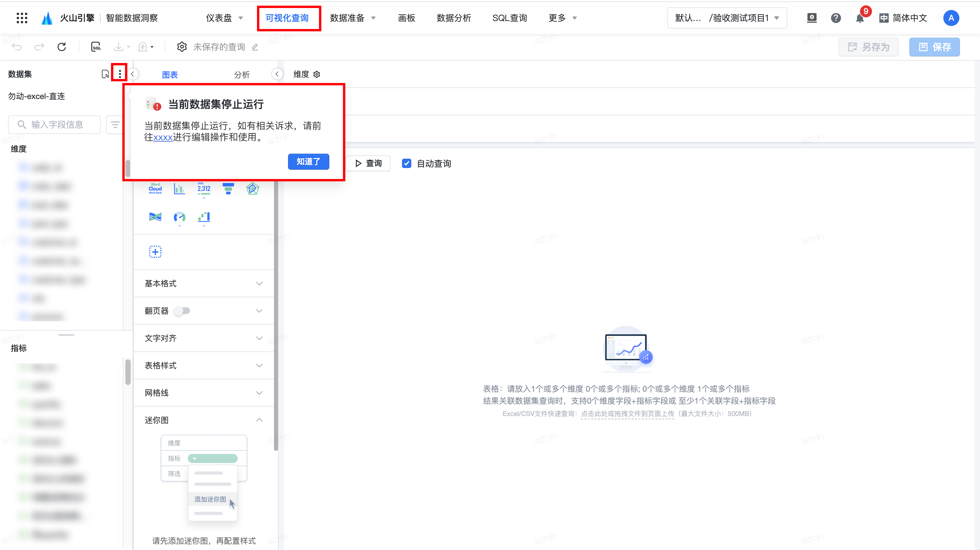Select the funnel chart type

[228, 188]
